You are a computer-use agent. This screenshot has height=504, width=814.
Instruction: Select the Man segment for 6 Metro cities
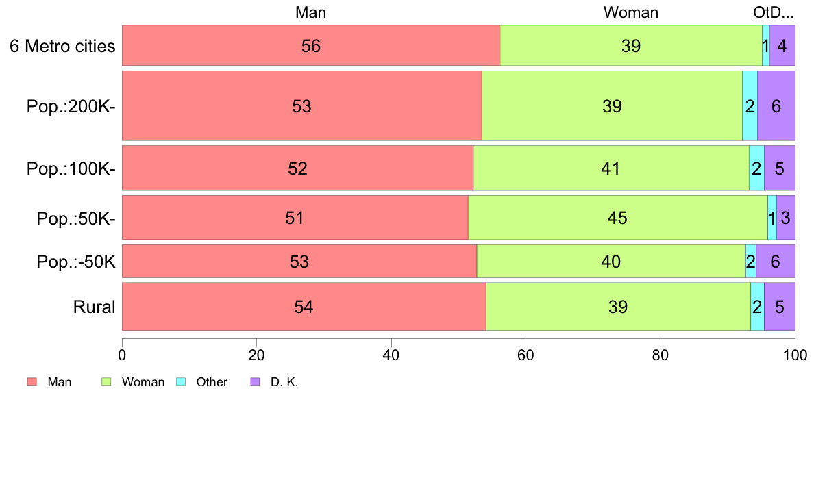[311, 45]
